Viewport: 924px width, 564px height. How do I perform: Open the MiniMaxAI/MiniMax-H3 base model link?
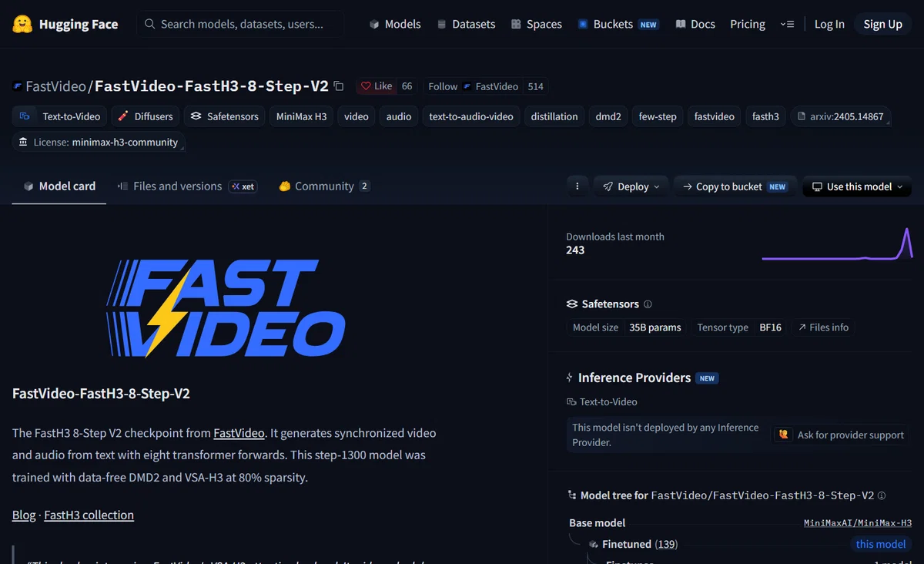coord(858,522)
